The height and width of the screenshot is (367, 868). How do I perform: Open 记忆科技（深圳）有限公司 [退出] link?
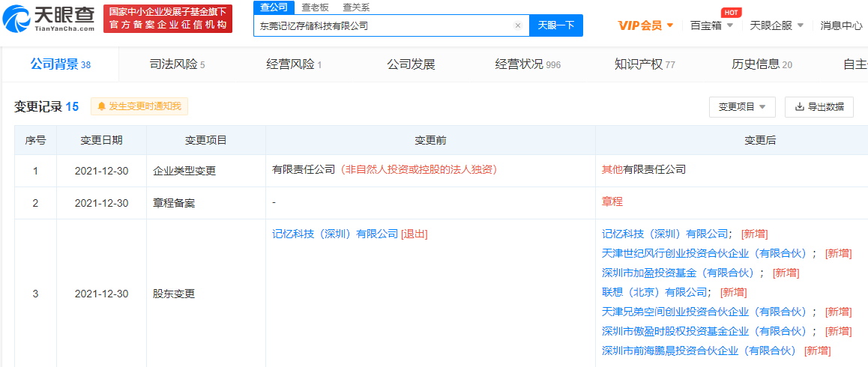[335, 234]
